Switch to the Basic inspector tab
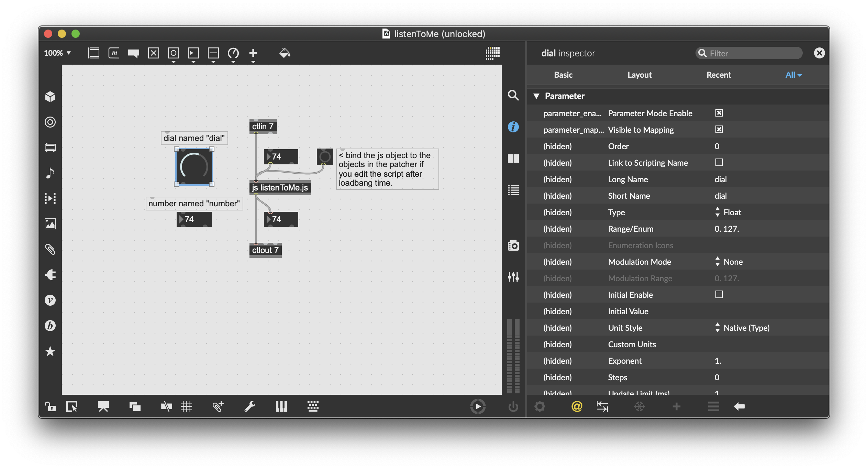Image resolution: width=868 pixels, height=469 pixels. (563, 75)
